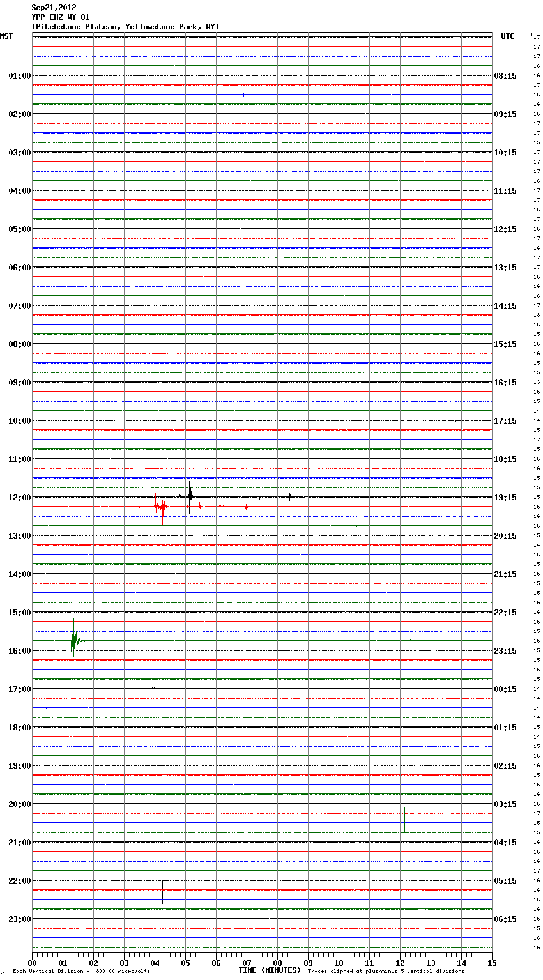Select the 09:00 MST time label
The width and height of the screenshot is (543, 980).
[x=20, y=383]
